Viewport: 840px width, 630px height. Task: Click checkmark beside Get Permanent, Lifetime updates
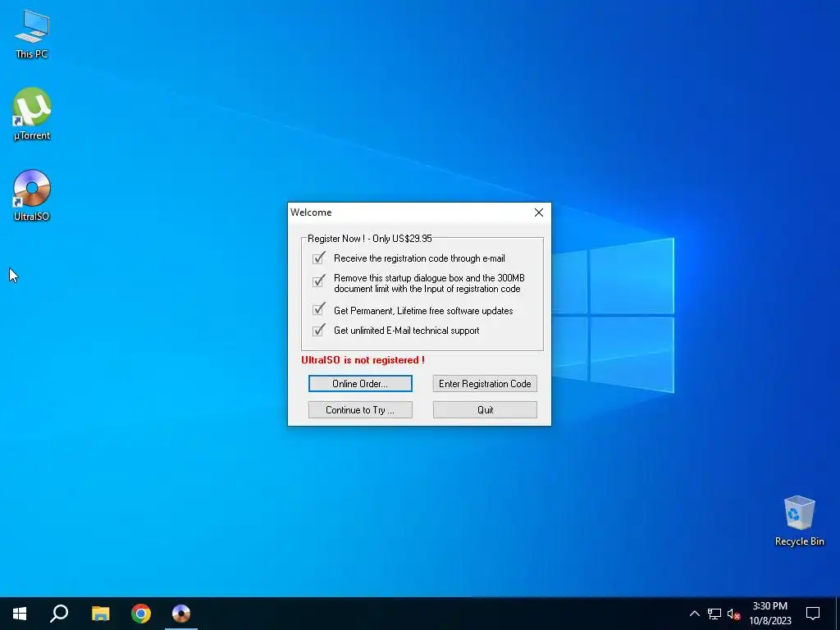319,309
